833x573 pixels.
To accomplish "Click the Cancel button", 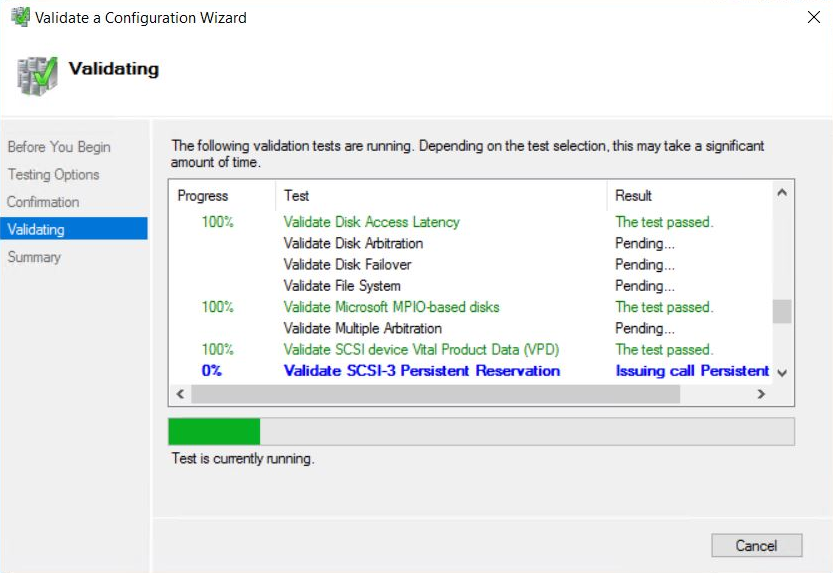I will pyautogui.click(x=756, y=545).
